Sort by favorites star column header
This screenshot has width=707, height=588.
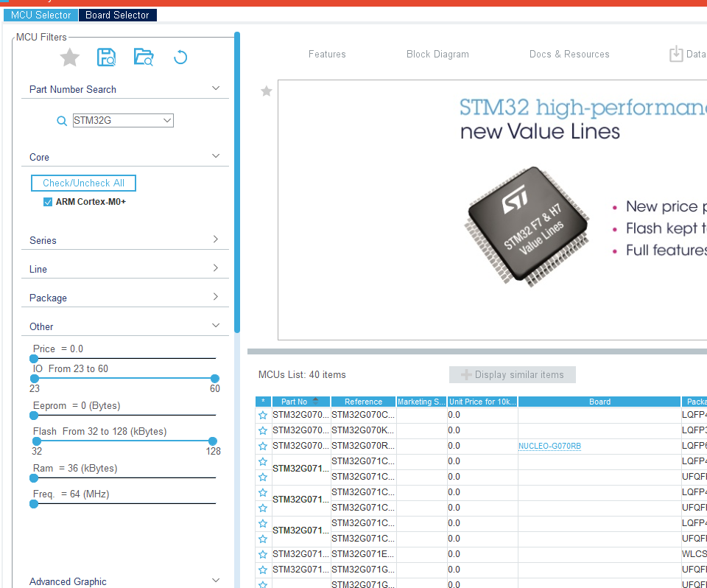(x=264, y=402)
